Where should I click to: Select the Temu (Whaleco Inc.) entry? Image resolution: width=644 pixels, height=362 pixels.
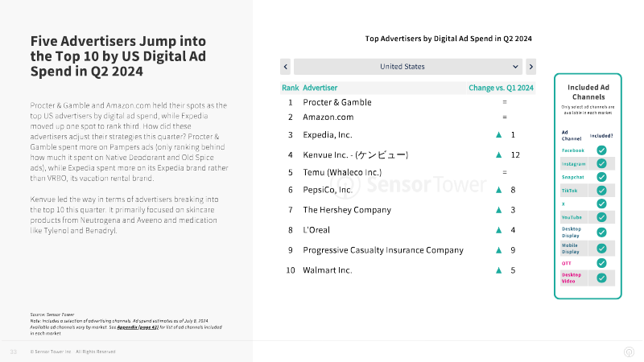point(342,172)
